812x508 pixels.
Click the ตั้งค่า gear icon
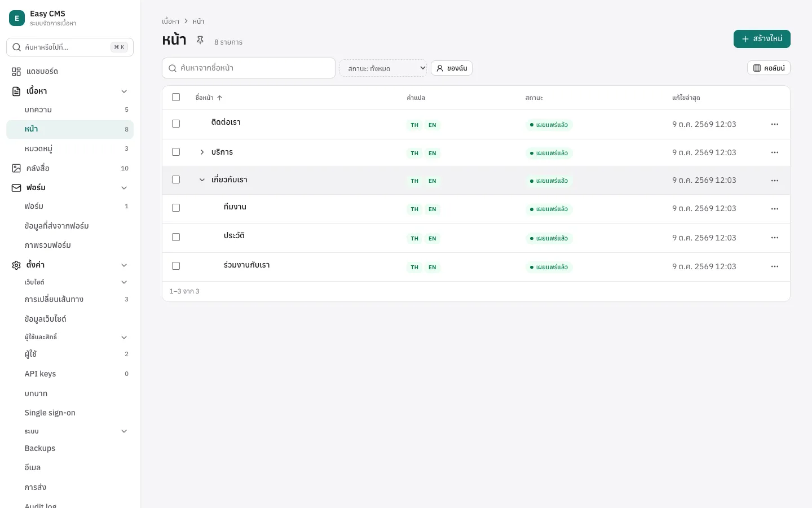tap(16, 265)
